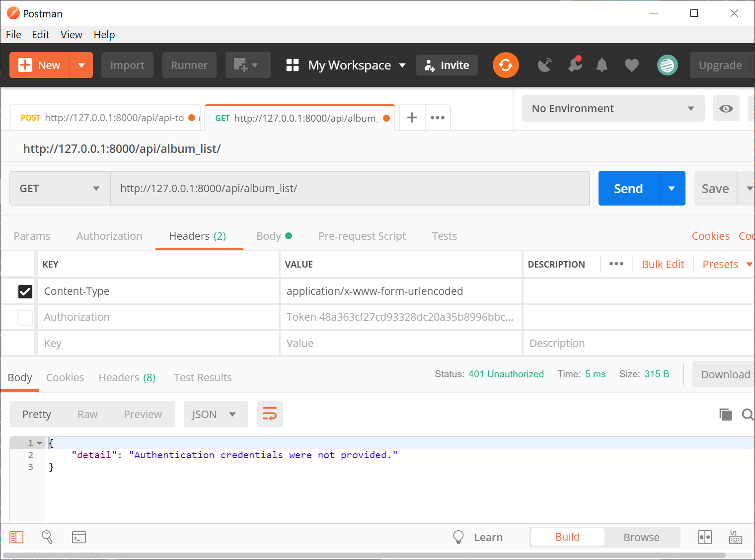The height and width of the screenshot is (560, 755).
Task: Open the Interceptor satellite icon
Action: [544, 65]
